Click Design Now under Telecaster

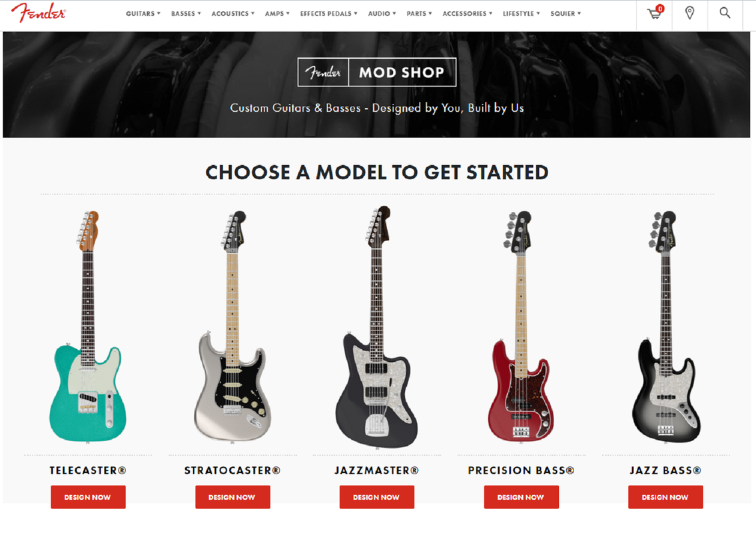click(x=88, y=497)
